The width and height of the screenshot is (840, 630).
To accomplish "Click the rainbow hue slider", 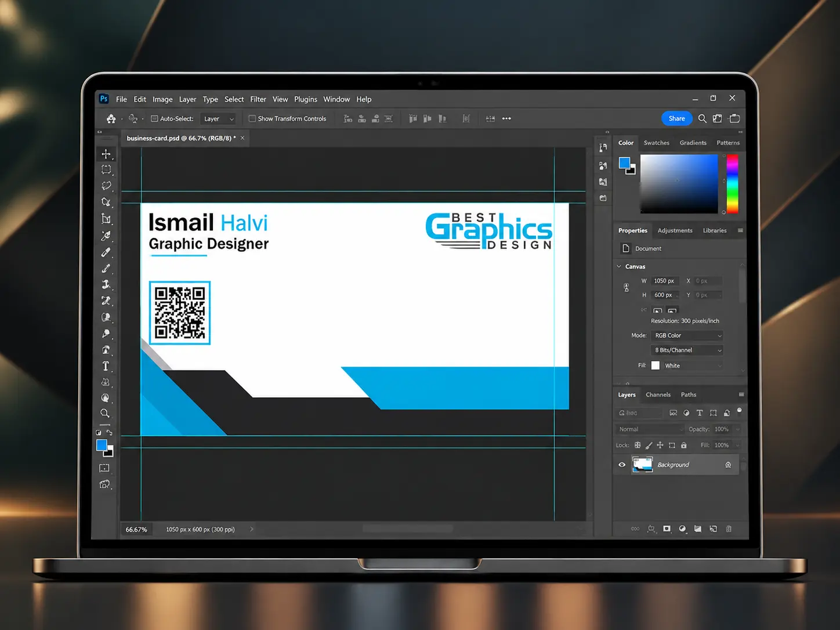I will [x=733, y=184].
